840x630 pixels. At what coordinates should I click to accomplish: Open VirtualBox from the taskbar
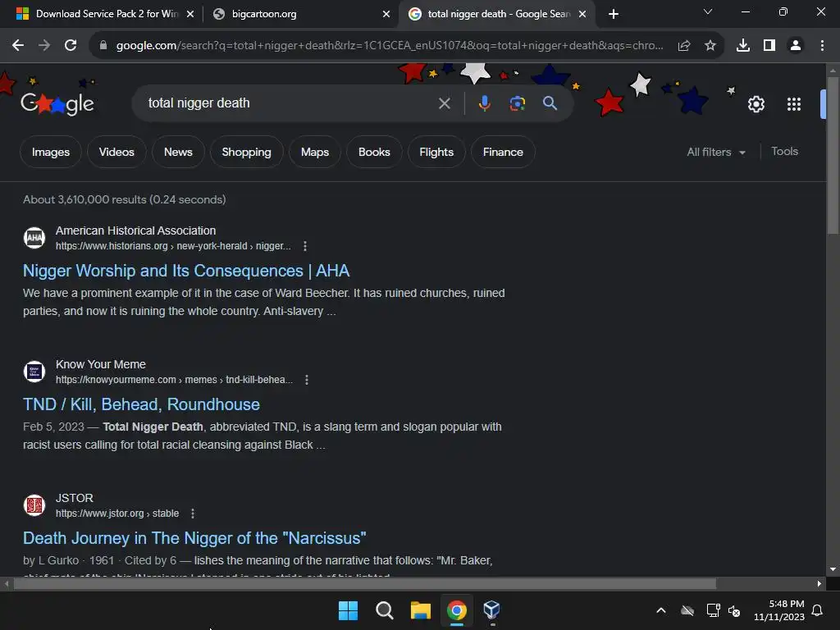[x=491, y=610]
